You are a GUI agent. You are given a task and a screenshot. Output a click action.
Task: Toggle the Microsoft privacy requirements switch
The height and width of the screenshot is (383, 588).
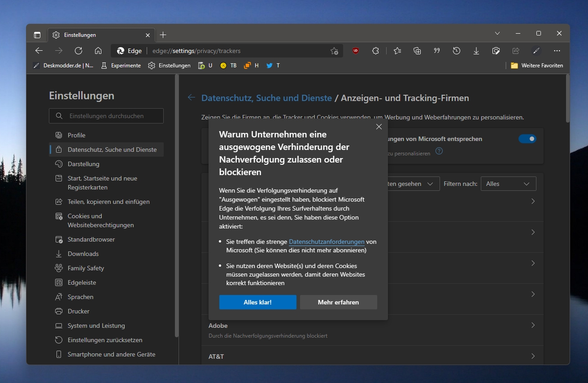click(x=527, y=139)
